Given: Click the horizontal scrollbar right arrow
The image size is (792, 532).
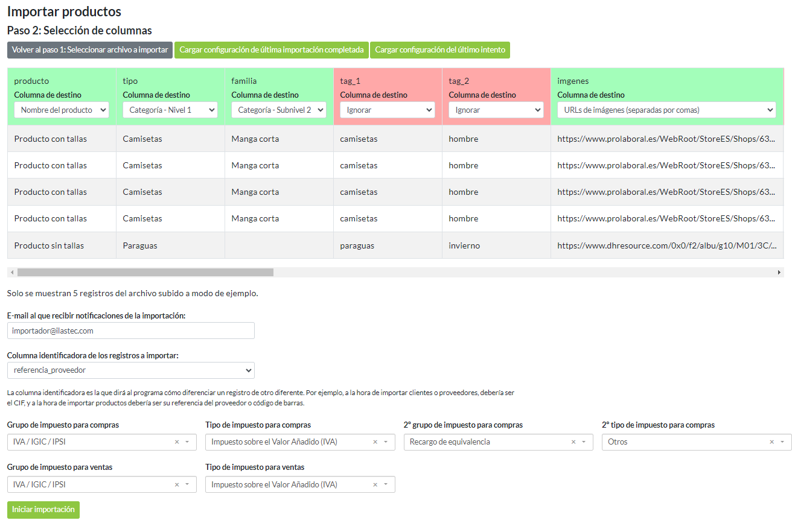Looking at the screenshot, I should (779, 273).
